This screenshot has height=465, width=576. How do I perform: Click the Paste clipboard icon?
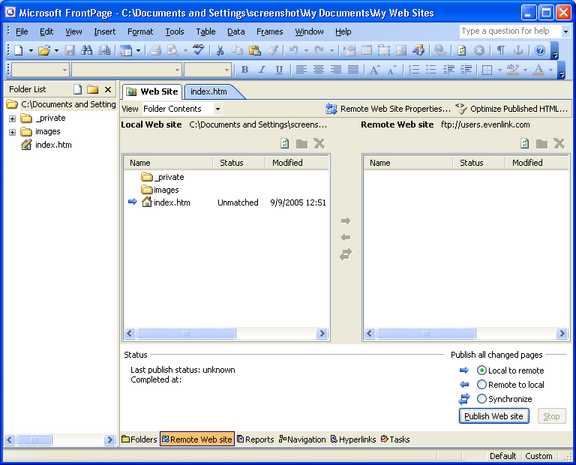[x=255, y=50]
